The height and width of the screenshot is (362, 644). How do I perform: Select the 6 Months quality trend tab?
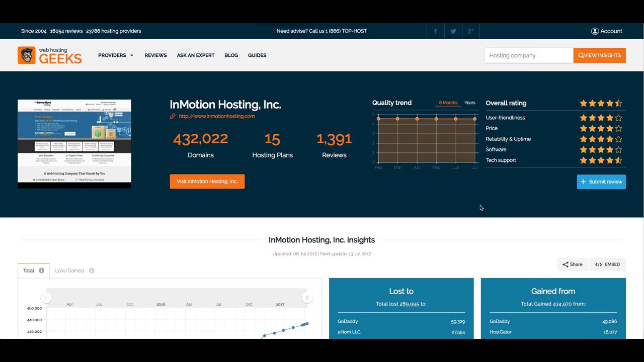448,103
